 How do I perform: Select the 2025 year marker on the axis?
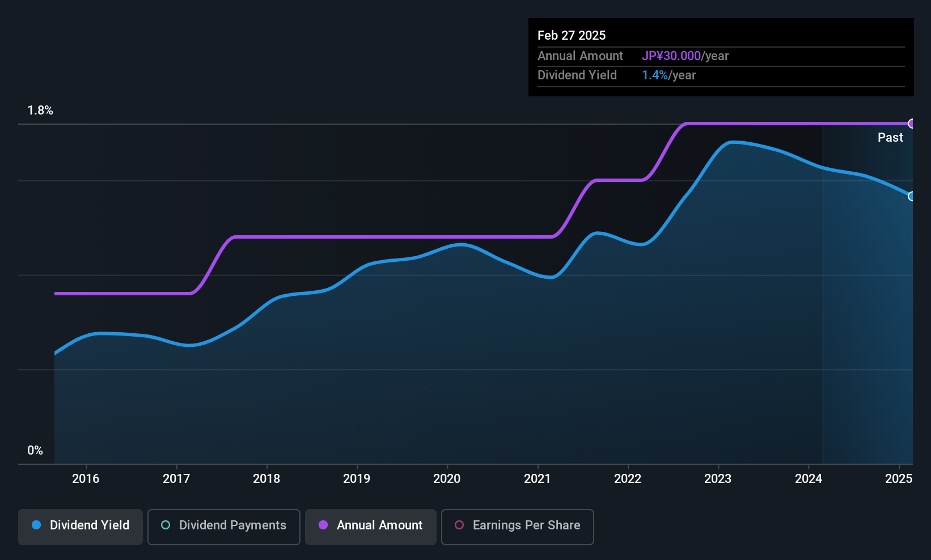899,479
